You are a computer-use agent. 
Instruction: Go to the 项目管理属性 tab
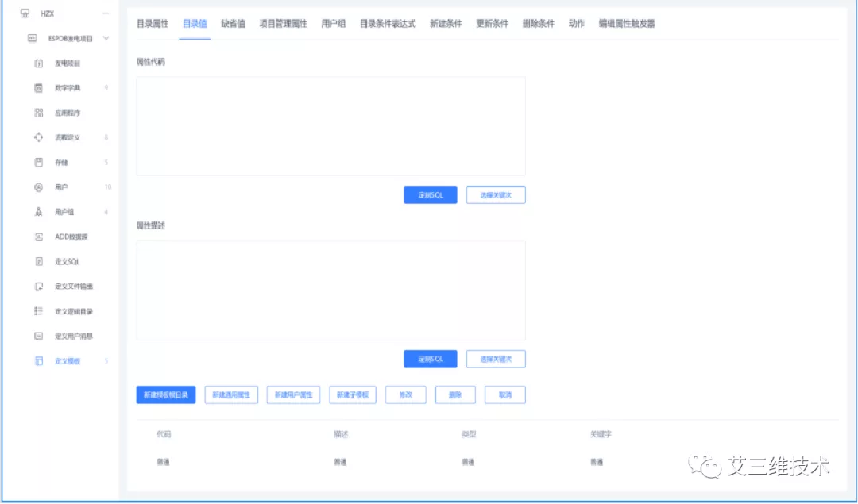[x=283, y=24]
